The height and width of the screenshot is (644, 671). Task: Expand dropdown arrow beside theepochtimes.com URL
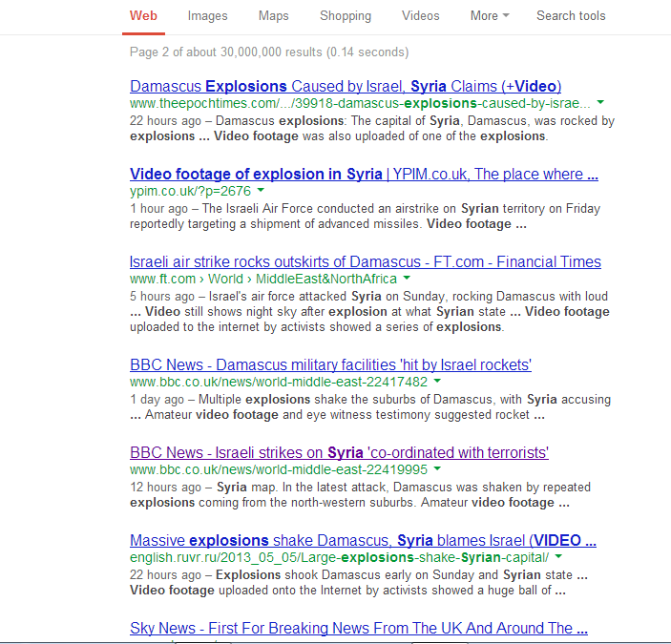(x=600, y=103)
